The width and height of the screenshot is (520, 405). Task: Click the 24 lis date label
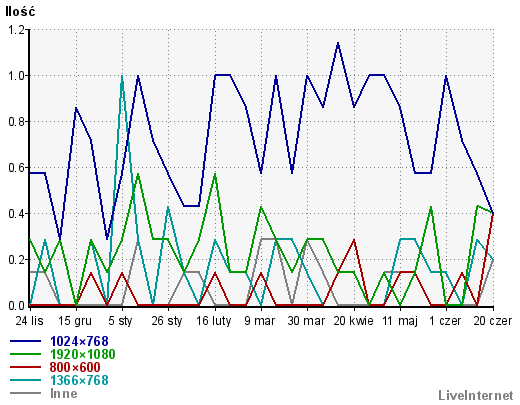29,321
